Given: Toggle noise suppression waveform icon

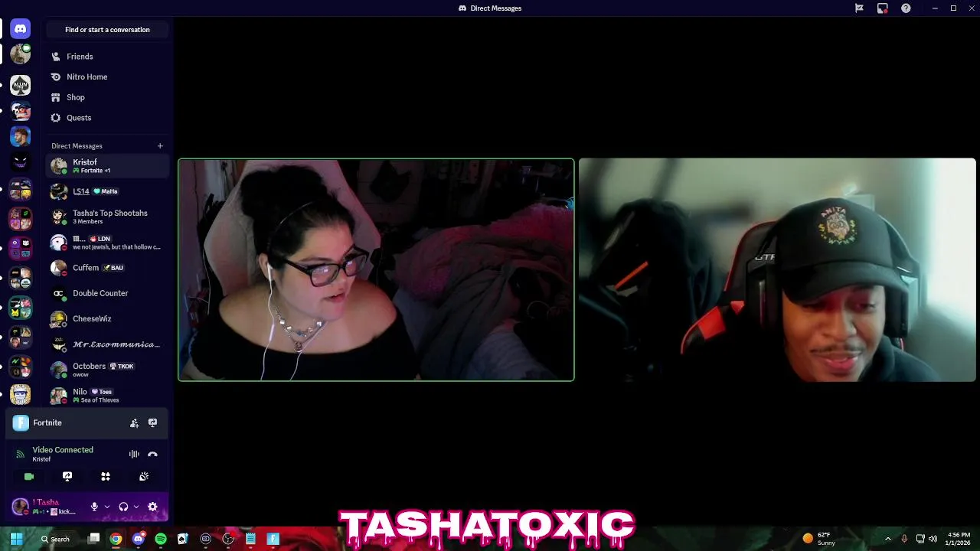Looking at the screenshot, I should [x=134, y=454].
